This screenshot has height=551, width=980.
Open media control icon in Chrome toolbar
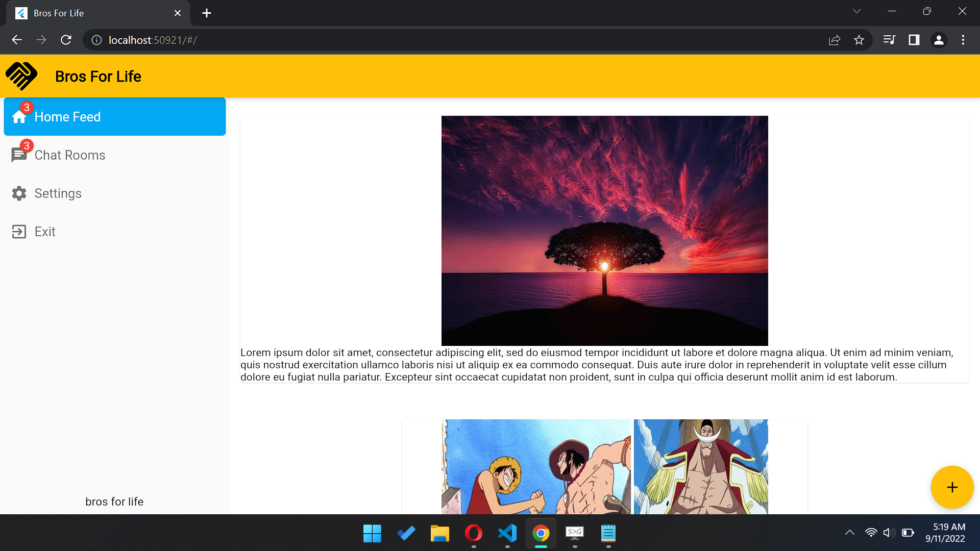(889, 40)
